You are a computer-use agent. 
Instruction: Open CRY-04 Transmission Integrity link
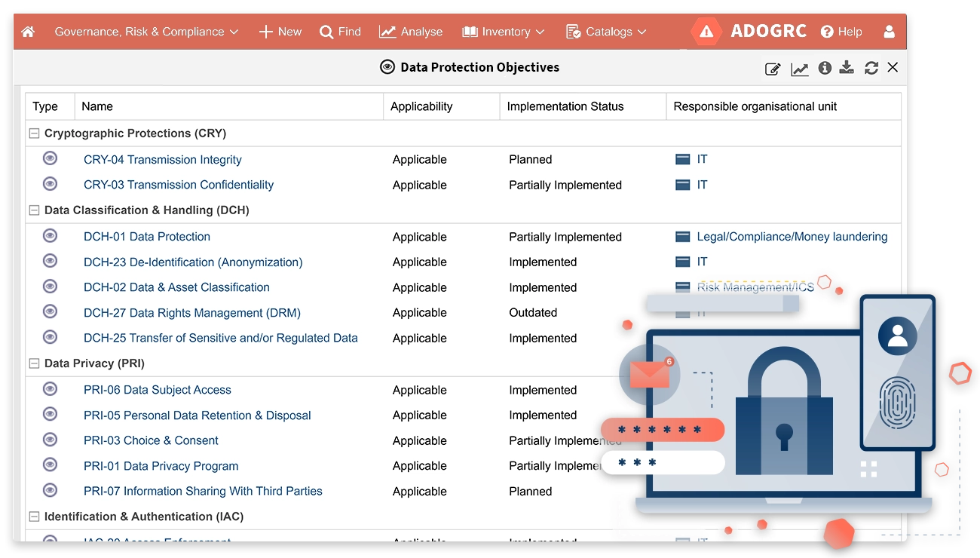(x=163, y=160)
